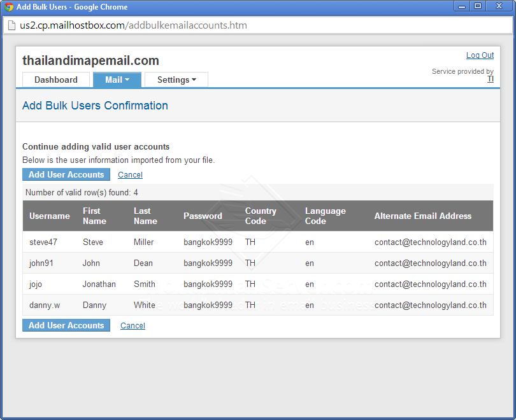Click the Log Out link
This screenshot has height=420, width=516.
coord(480,55)
